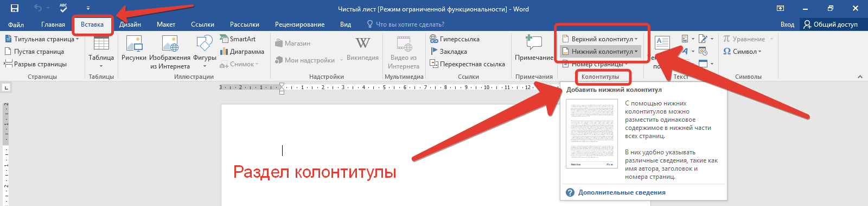This screenshot has height=206, width=868.
Task: Open the Фигуры shapes gallery
Action: click(x=205, y=52)
